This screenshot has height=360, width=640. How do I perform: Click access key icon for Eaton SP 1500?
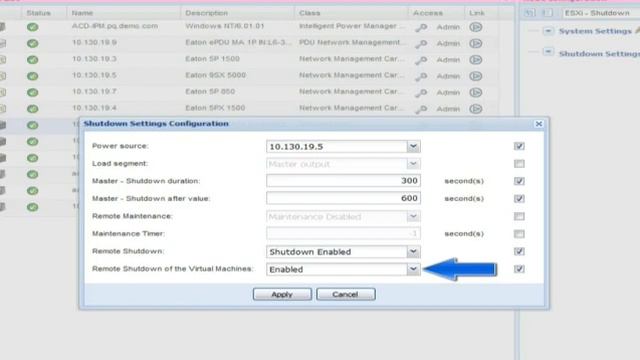(x=421, y=60)
